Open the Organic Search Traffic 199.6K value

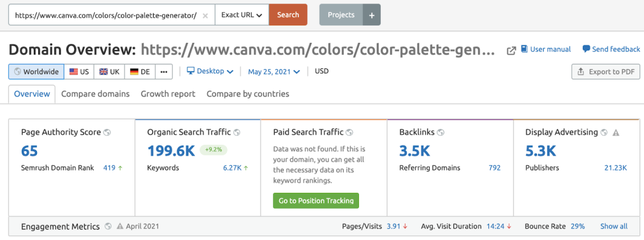click(171, 151)
